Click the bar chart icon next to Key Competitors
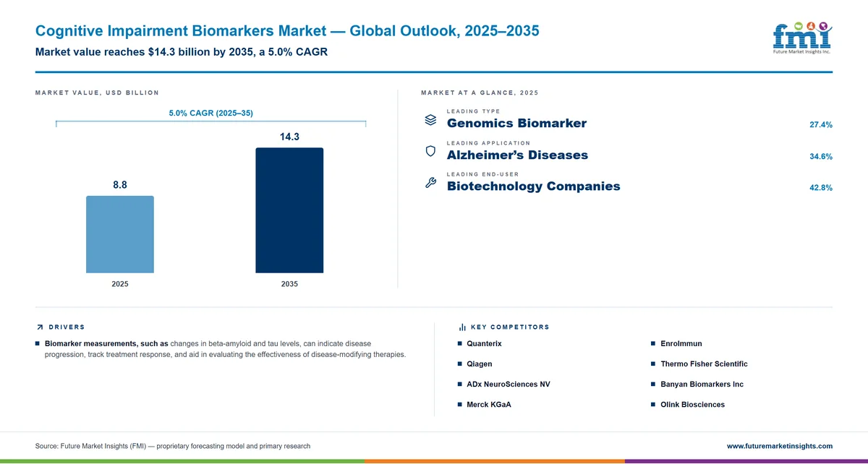The width and height of the screenshot is (868, 464). (462, 327)
